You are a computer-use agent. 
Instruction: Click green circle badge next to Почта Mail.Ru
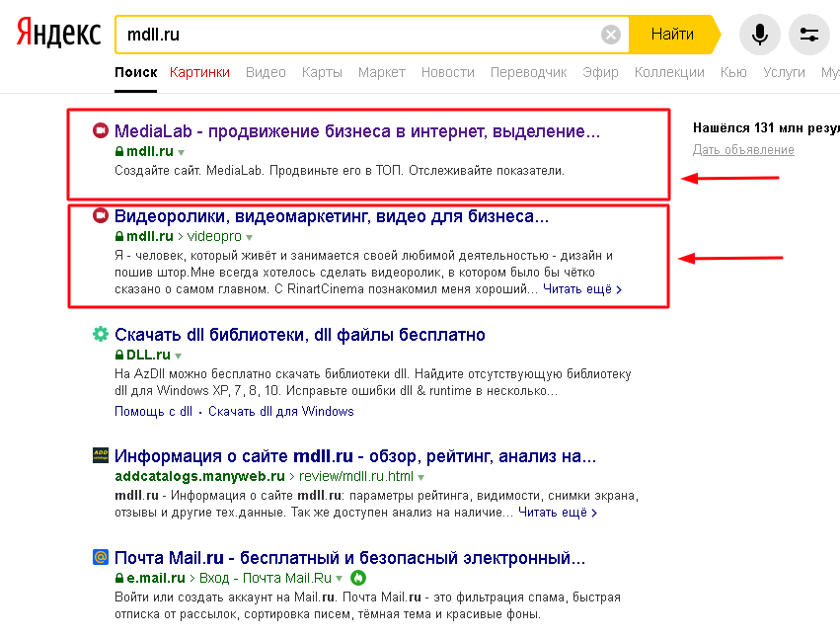[358, 578]
